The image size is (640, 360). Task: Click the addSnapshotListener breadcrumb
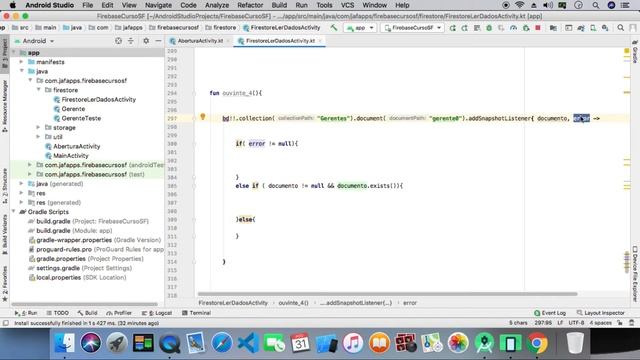pyautogui.click(x=356, y=303)
